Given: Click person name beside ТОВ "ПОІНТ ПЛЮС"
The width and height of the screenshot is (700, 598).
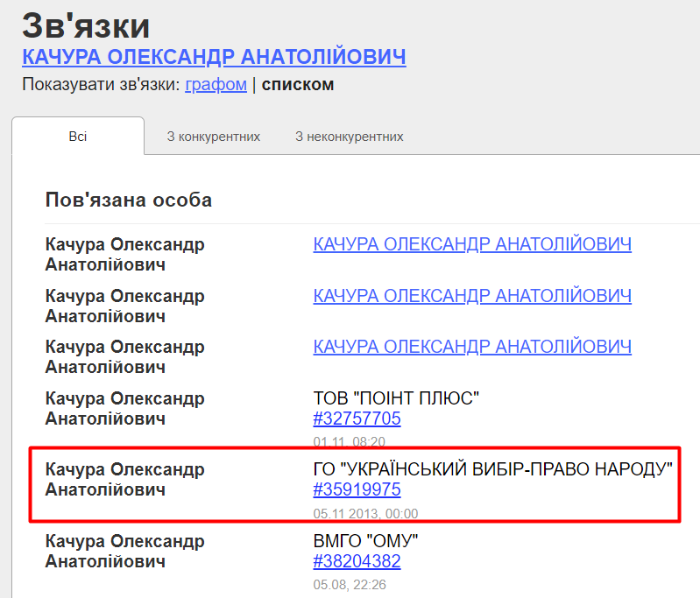Looking at the screenshot, I should (x=124, y=408).
